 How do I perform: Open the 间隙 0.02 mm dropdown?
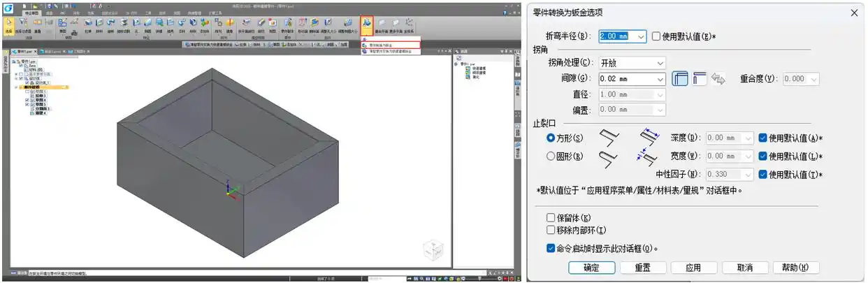coord(660,79)
